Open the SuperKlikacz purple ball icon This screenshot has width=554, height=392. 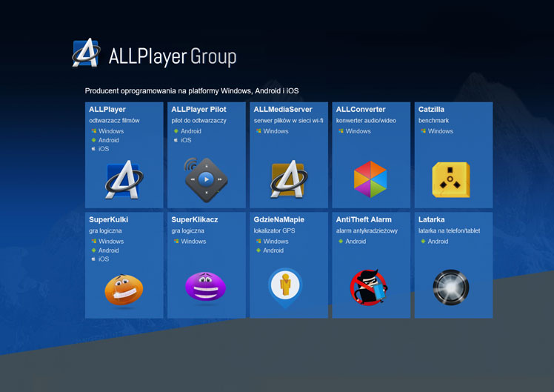[x=206, y=286]
